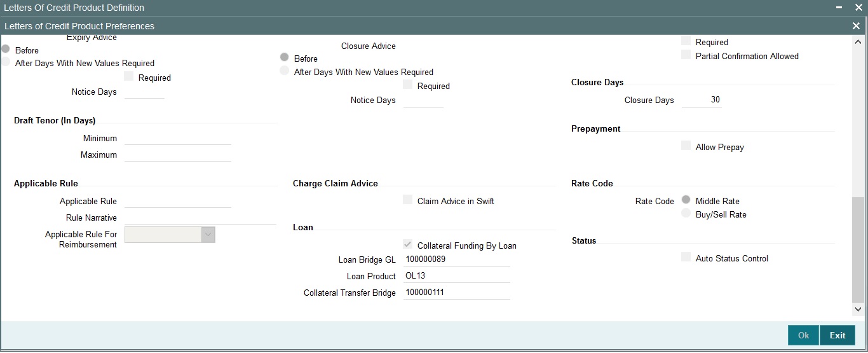Click Collateral Transfer Bridge field 100000111
This screenshot has height=353, width=868.
[457, 293]
